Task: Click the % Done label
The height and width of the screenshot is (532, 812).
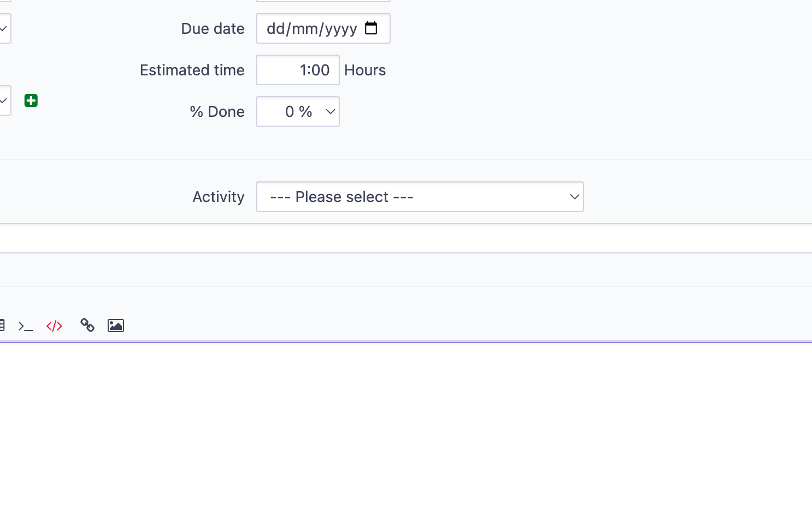Action: click(x=217, y=111)
